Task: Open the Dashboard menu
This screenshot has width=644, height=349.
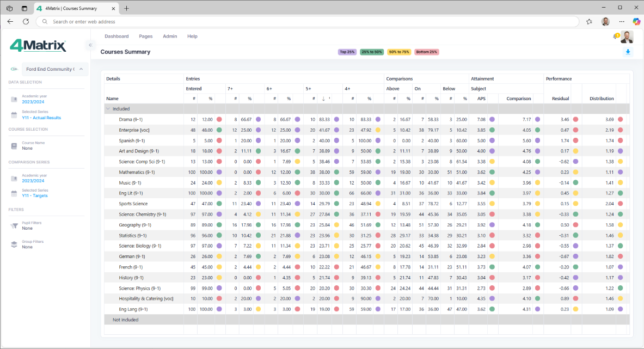Action: point(116,36)
